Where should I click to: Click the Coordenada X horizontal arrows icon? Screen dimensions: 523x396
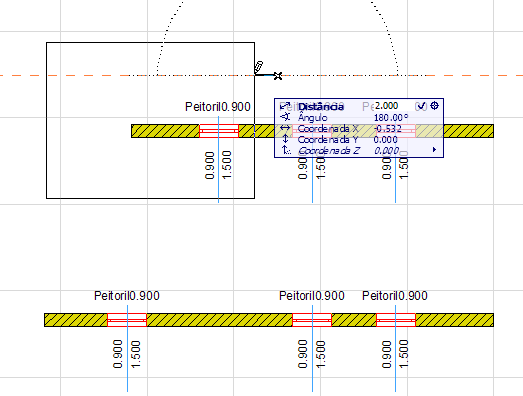point(285,128)
